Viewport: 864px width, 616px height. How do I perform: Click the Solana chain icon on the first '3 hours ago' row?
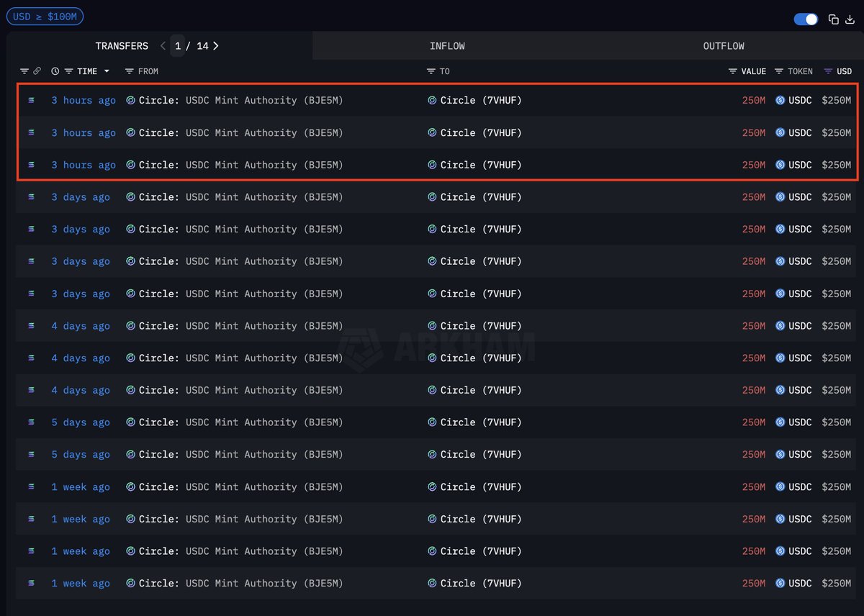coord(31,100)
